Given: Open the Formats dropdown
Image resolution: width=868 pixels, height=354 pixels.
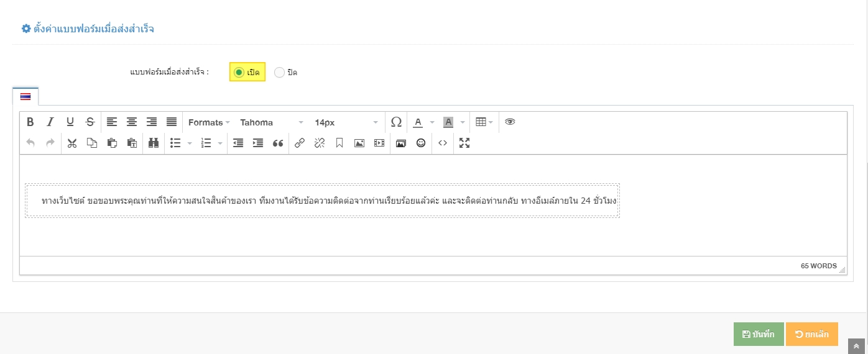Looking at the screenshot, I should coord(209,122).
